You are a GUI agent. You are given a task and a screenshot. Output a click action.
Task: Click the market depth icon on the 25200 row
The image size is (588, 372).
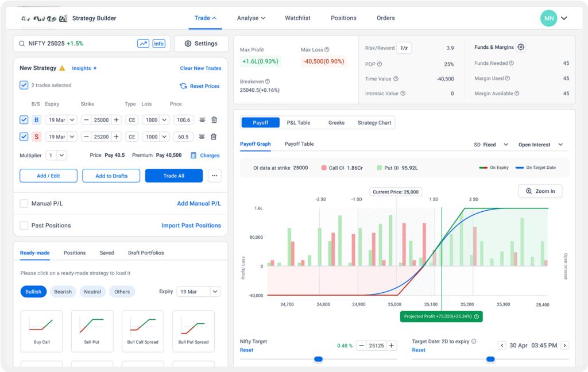pyautogui.click(x=200, y=136)
